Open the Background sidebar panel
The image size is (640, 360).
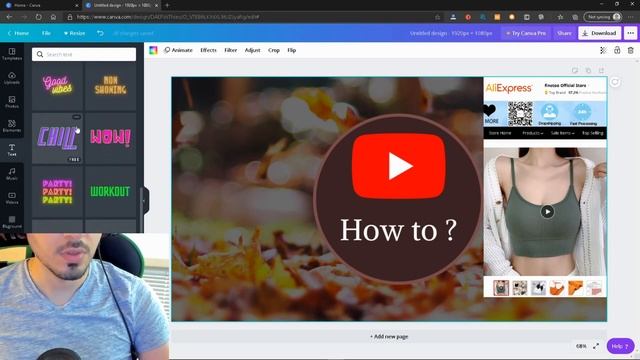coord(12,222)
